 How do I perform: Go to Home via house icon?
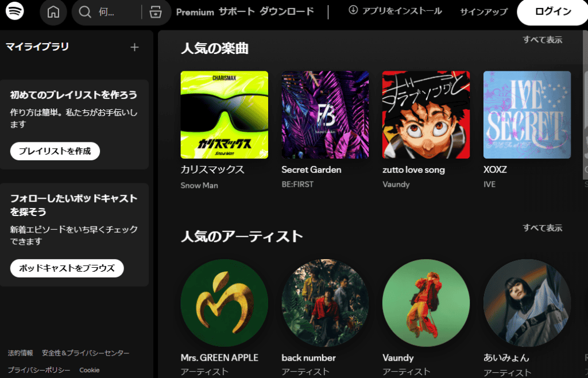[x=53, y=12]
